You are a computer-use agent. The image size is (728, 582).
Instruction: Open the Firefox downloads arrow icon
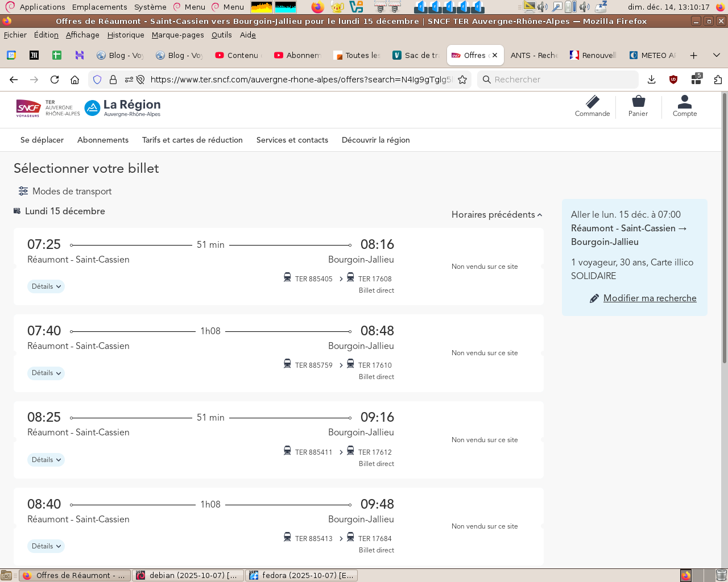652,80
